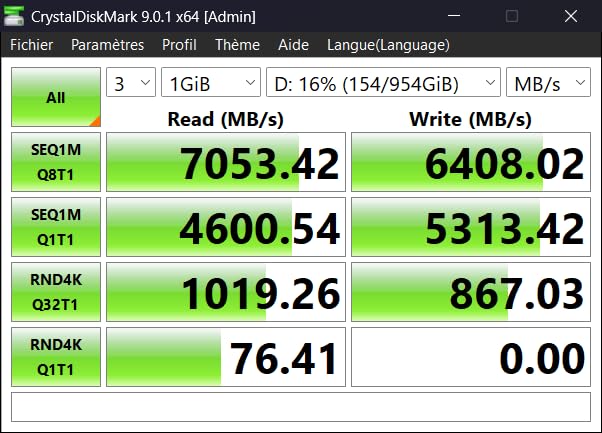Open the Thème menu
Image resolution: width=602 pixels, height=433 pixels.
click(x=237, y=45)
